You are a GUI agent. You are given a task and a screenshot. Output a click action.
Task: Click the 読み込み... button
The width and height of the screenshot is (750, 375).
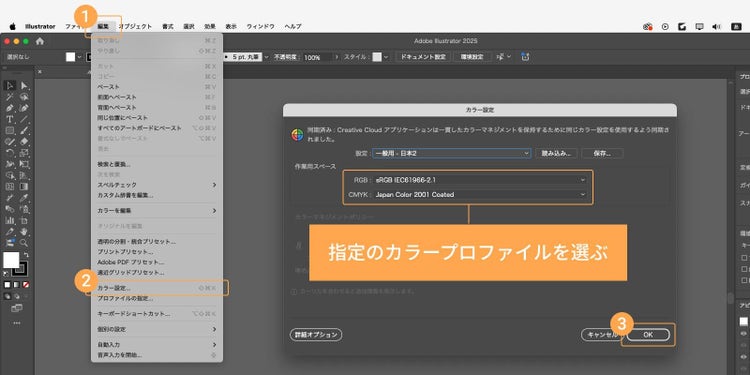click(x=556, y=153)
